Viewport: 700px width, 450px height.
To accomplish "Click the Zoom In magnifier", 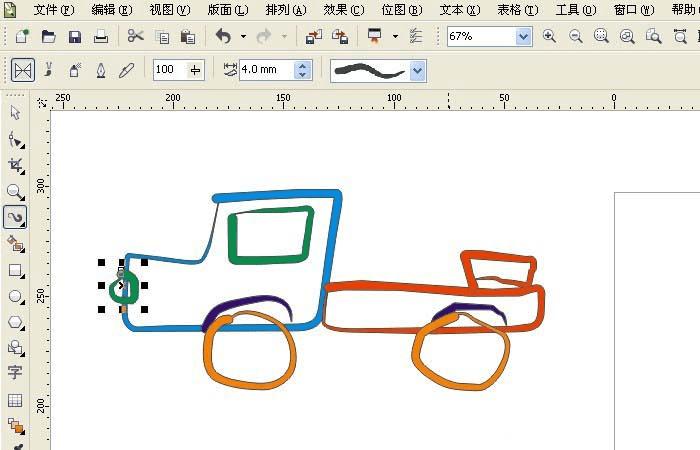I will click(x=549, y=36).
